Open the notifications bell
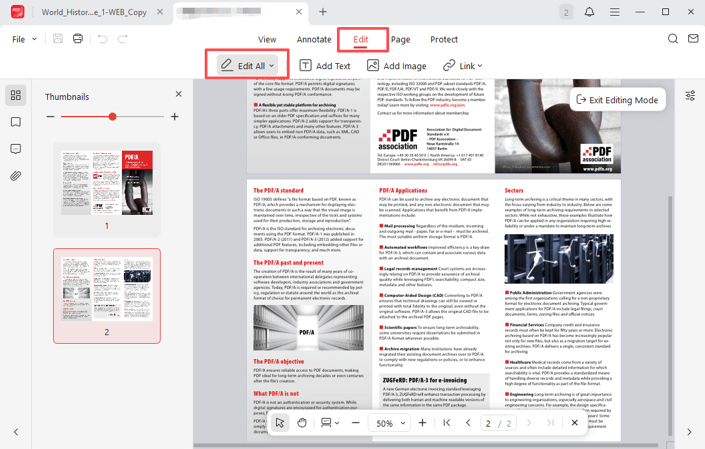Image resolution: width=705 pixels, height=449 pixels. 589,12
